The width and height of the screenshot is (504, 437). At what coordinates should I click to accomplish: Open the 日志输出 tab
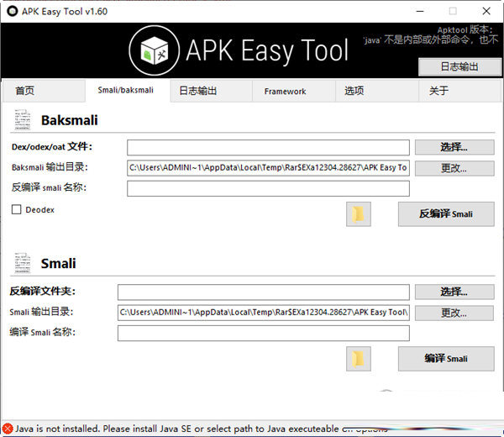point(211,91)
